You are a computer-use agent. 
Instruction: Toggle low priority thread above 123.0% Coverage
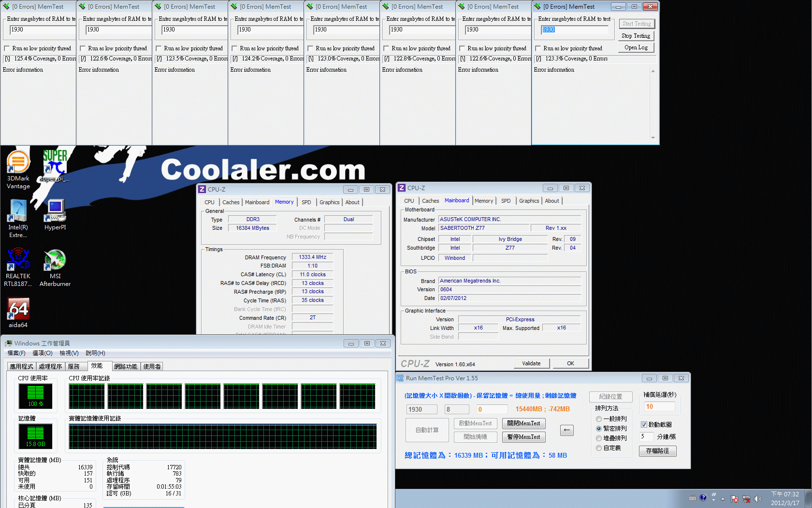pyautogui.click(x=310, y=48)
